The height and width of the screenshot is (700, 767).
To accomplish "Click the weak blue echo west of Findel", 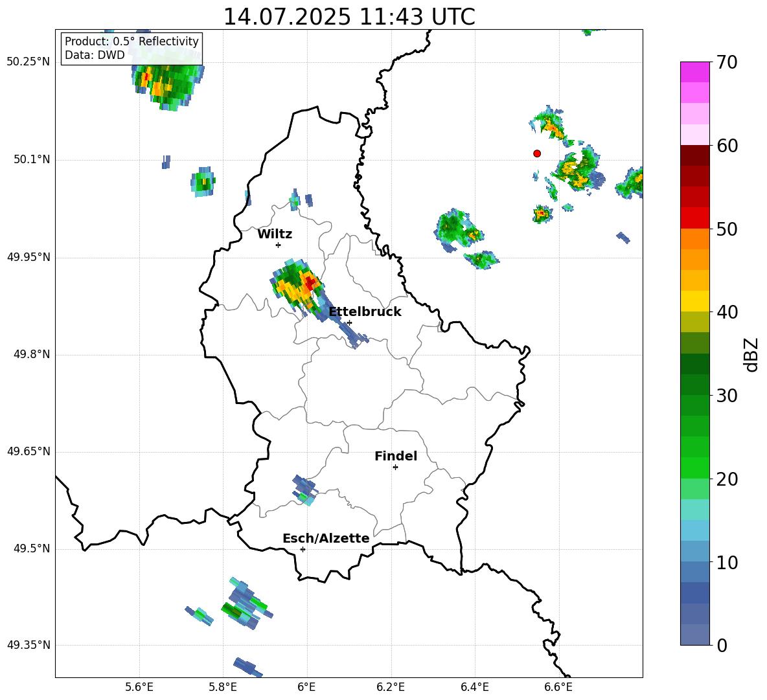I will (x=304, y=490).
